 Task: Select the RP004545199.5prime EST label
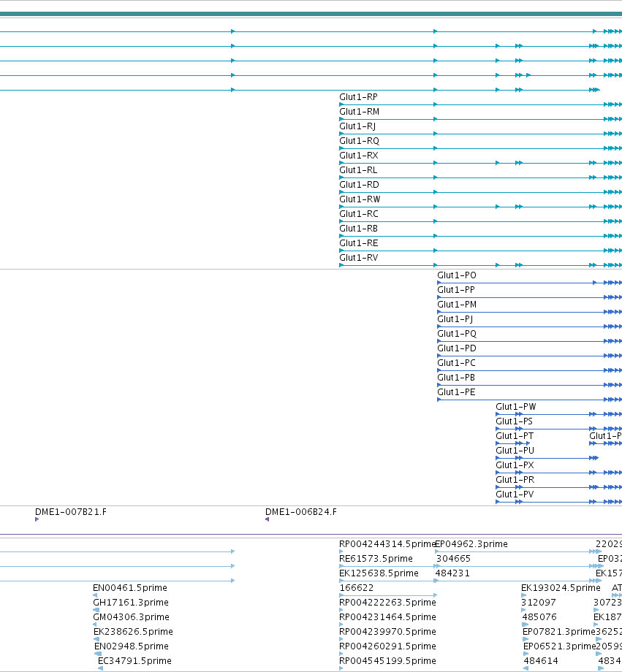click(387, 660)
